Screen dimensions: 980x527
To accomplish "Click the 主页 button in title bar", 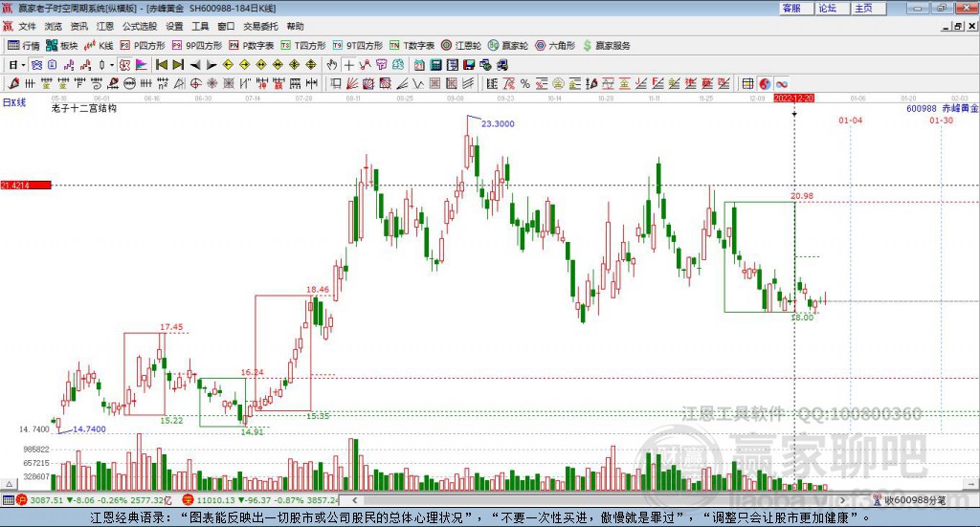I will (868, 8).
